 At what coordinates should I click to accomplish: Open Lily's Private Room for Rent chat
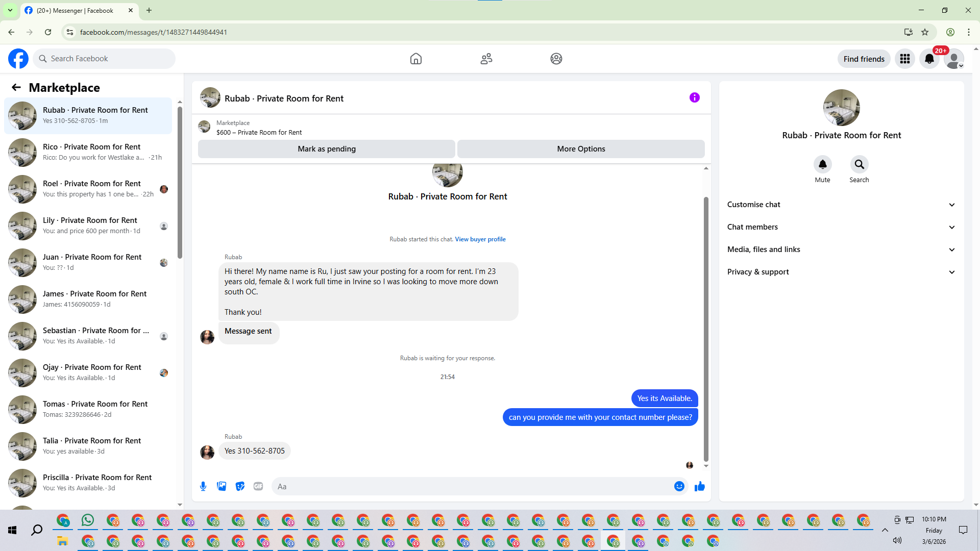click(x=89, y=226)
